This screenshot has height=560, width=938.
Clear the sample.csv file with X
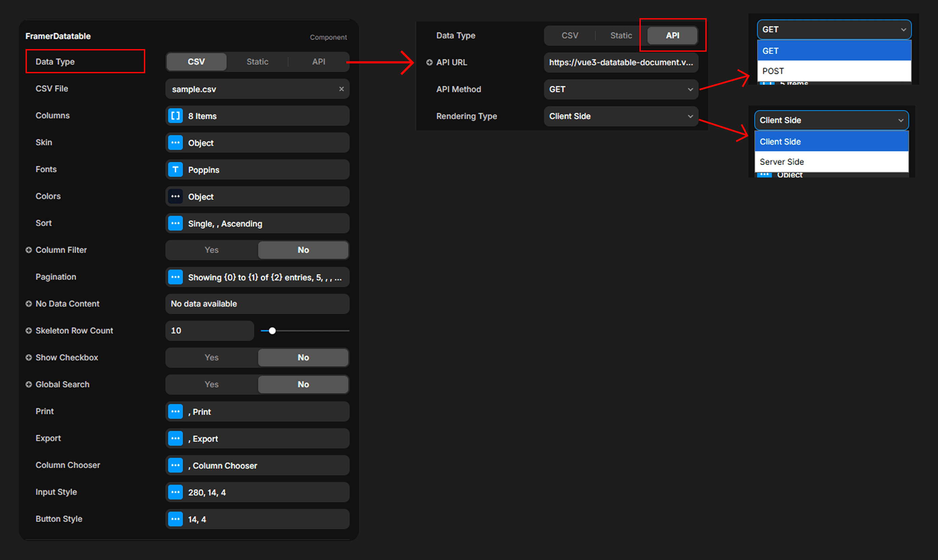point(341,89)
